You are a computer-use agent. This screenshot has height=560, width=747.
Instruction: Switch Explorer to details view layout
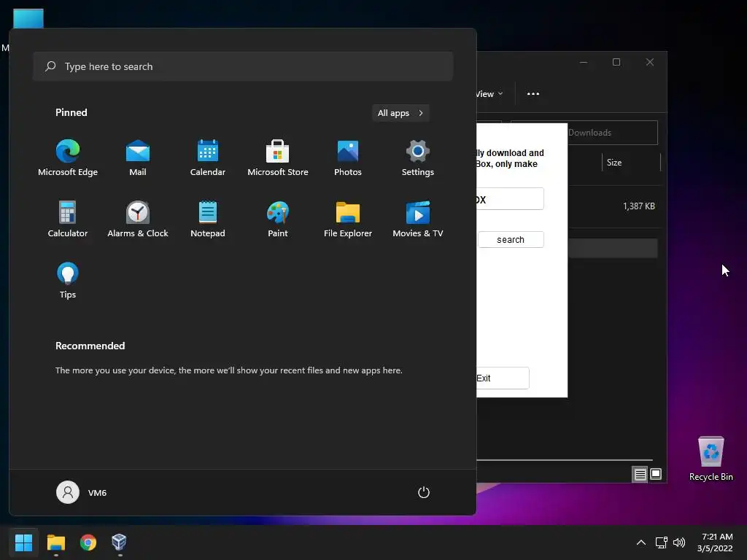click(x=640, y=474)
